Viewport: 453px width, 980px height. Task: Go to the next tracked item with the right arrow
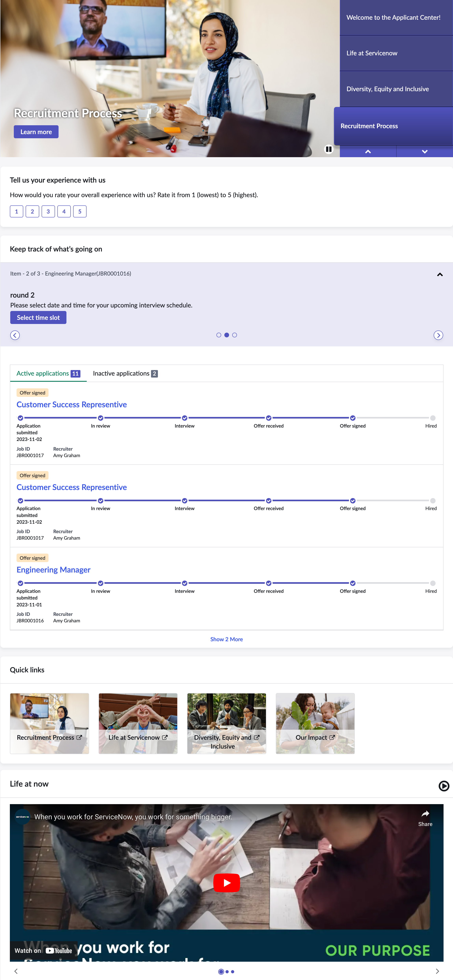(438, 335)
